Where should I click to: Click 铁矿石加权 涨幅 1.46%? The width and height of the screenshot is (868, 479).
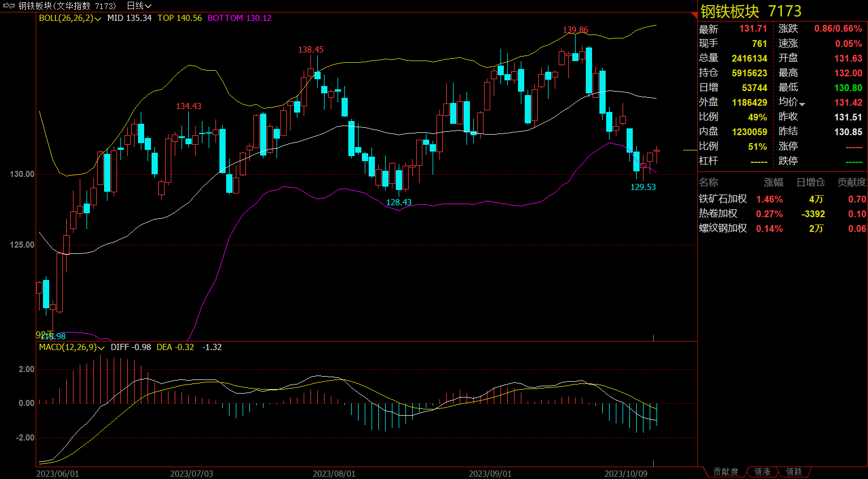pos(769,199)
